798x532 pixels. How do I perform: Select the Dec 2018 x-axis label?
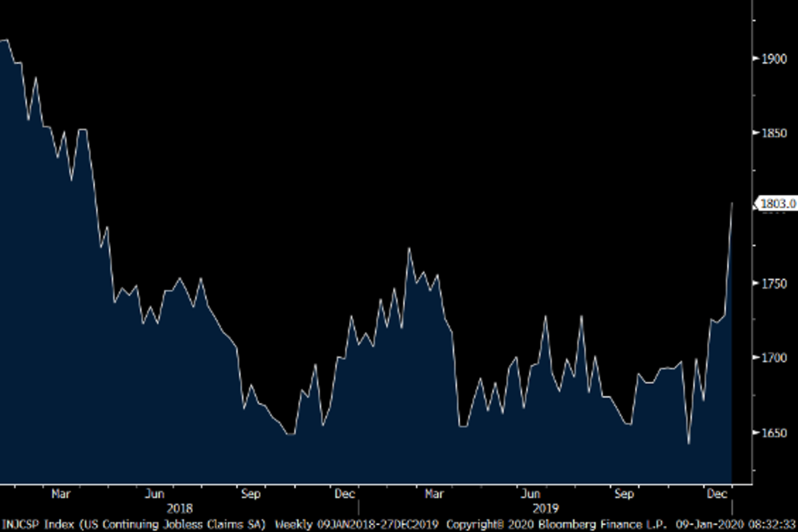344,494
